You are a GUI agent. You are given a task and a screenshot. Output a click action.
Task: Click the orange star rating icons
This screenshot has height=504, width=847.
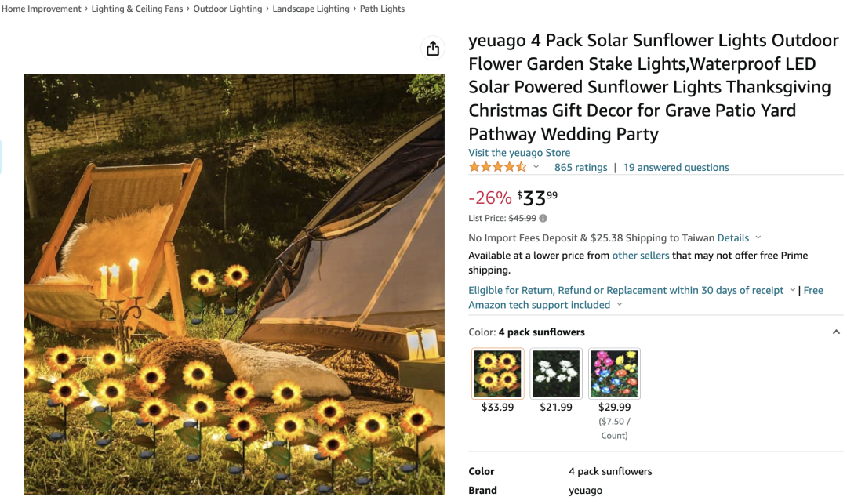click(x=497, y=167)
